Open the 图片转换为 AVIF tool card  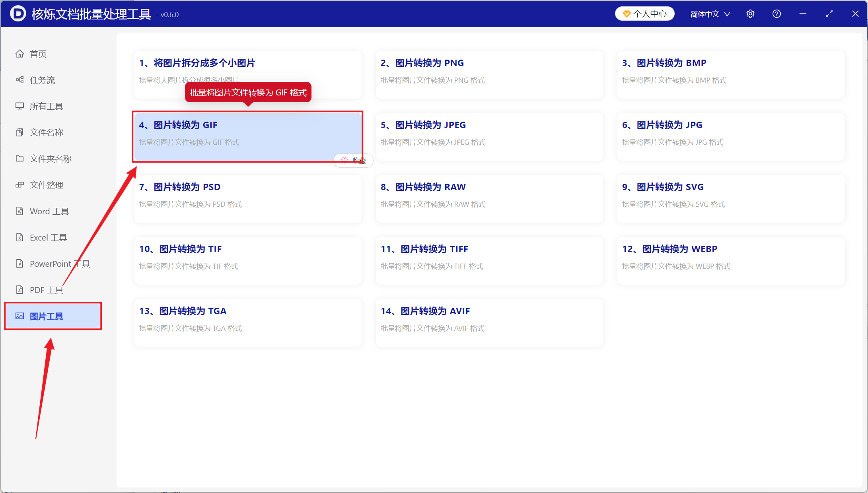(x=489, y=323)
